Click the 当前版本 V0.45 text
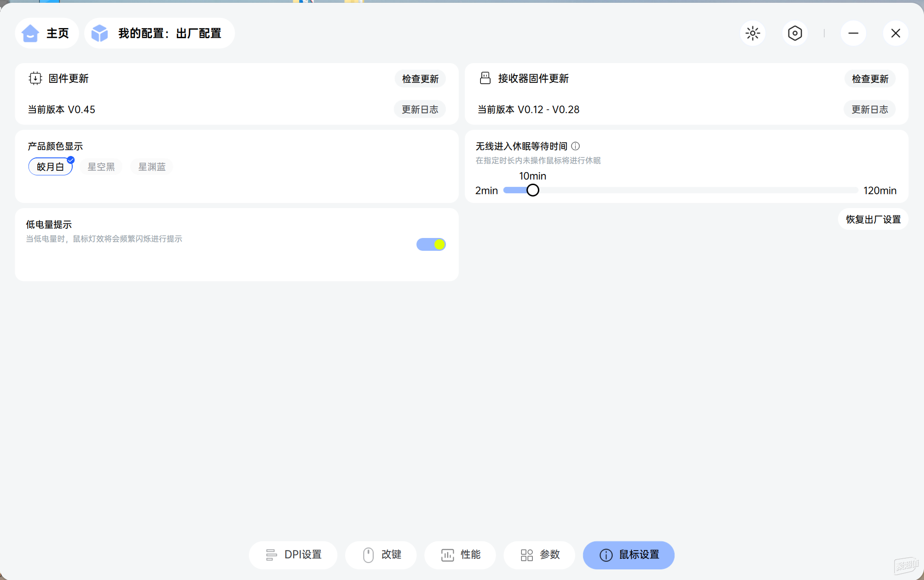The image size is (924, 580). click(62, 110)
